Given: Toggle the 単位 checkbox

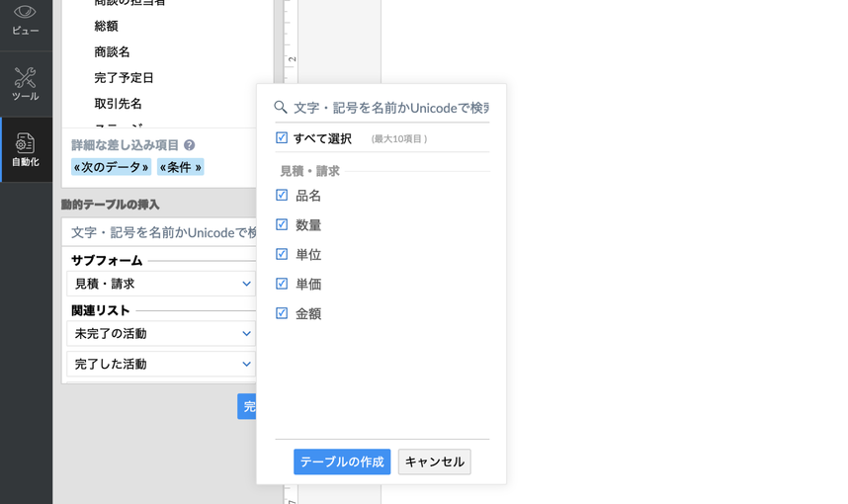Looking at the screenshot, I should coord(282,254).
